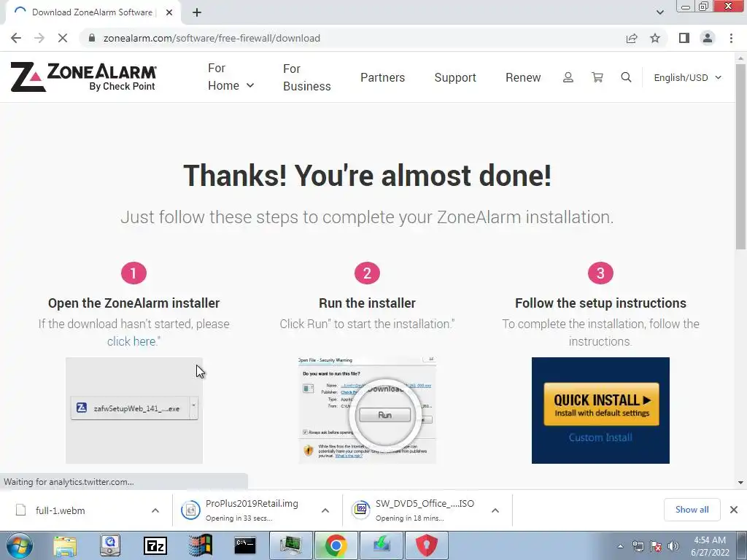
Task: Open a new browser tab
Action: click(x=197, y=12)
